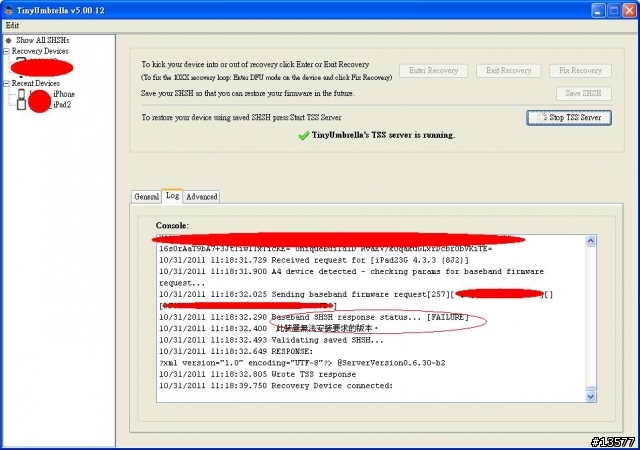Select the iPad2 device icon
Viewport: 640px width, 450px height.
click(x=22, y=105)
